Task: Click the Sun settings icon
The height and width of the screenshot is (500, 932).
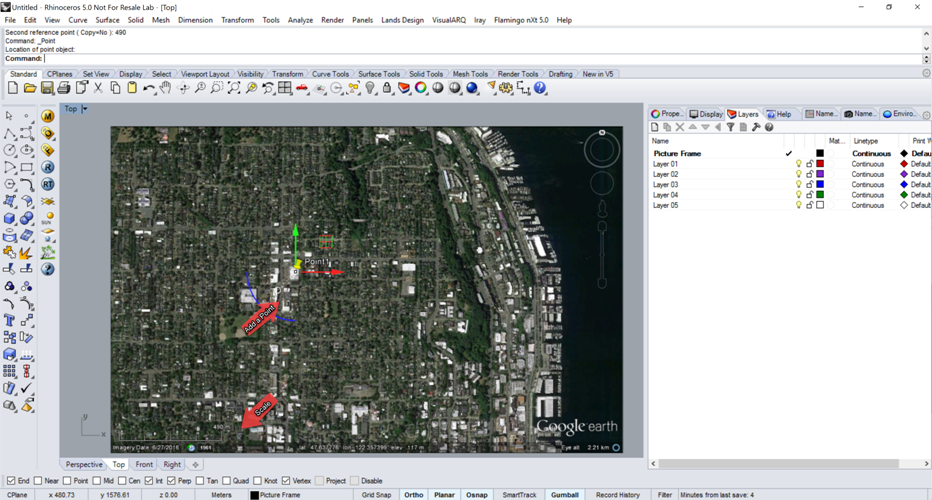Action: pos(48,218)
